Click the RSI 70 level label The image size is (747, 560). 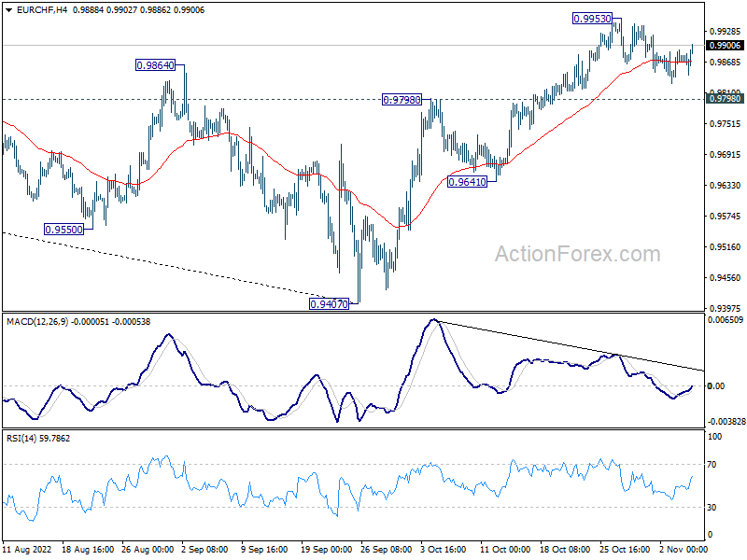pos(712,464)
